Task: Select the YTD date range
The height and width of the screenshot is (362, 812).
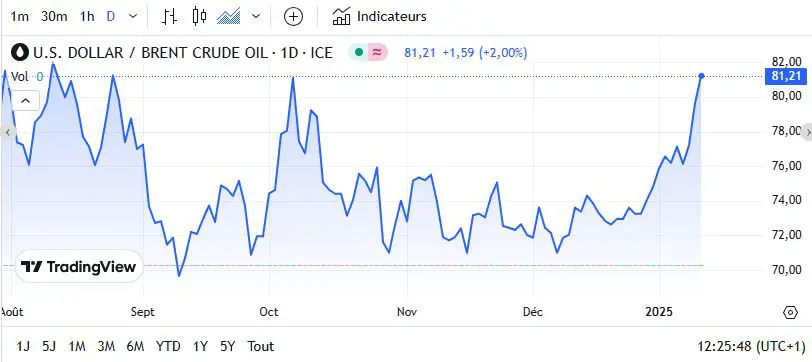Action: [x=168, y=346]
